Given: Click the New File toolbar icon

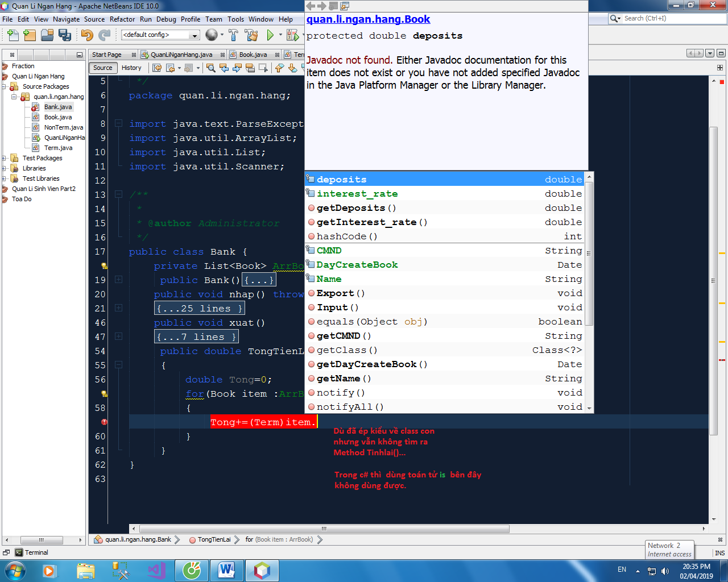Looking at the screenshot, I should click(13, 35).
